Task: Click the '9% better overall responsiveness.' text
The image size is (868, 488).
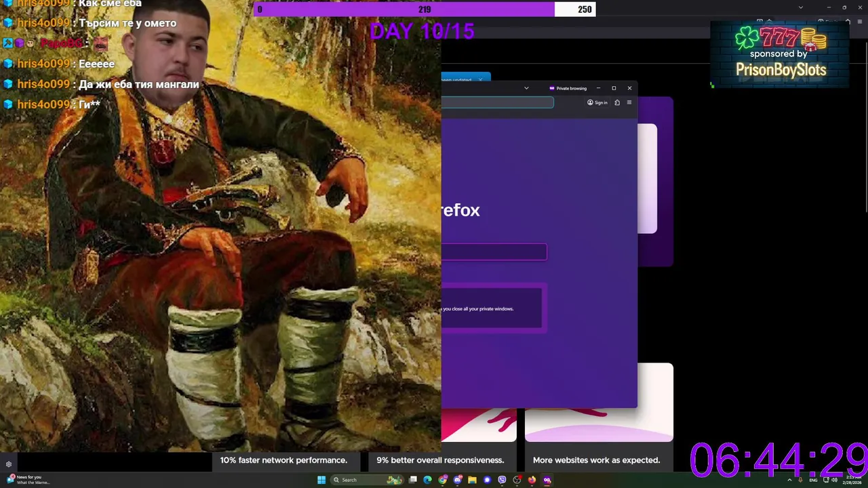Action: pyautogui.click(x=440, y=460)
